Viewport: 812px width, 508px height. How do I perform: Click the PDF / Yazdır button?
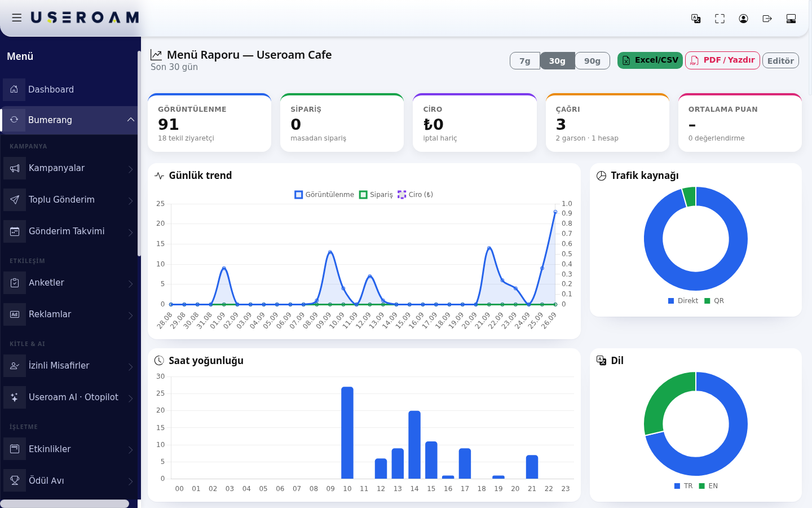(x=722, y=60)
